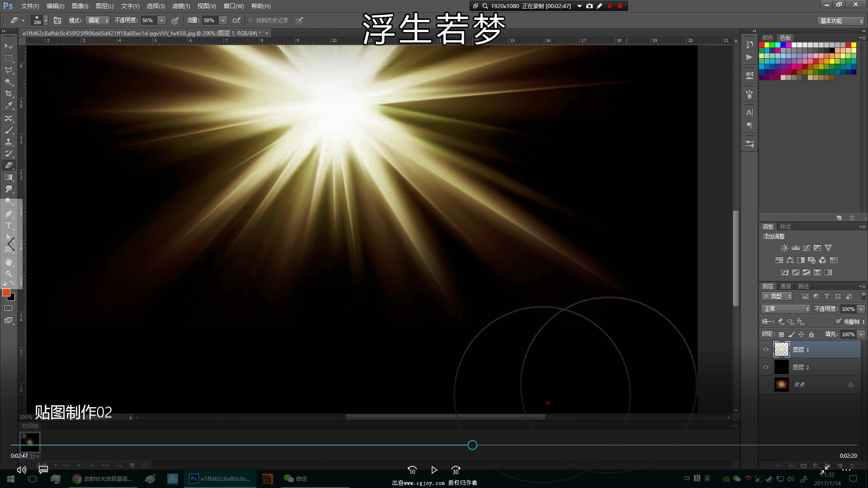The image size is (868, 488).
Task: Rewind video 10 seconds
Action: pyautogui.click(x=412, y=470)
